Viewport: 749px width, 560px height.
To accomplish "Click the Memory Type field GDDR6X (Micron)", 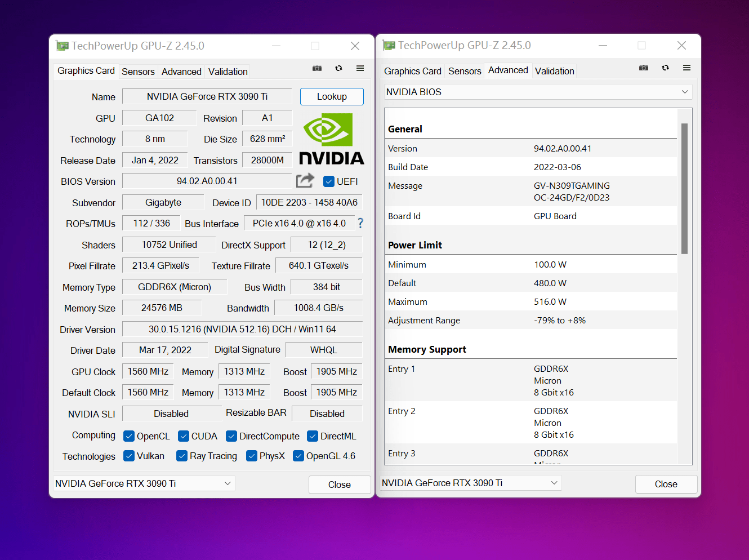I will [x=175, y=287].
